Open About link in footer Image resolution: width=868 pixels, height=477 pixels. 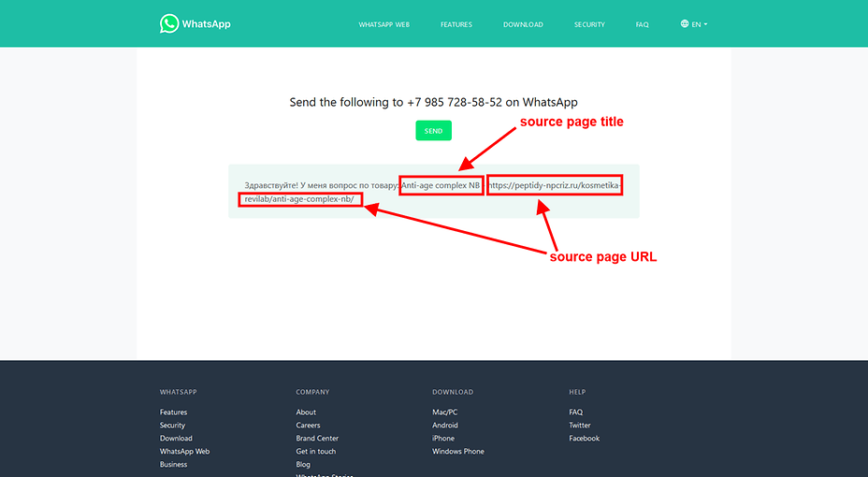306,412
